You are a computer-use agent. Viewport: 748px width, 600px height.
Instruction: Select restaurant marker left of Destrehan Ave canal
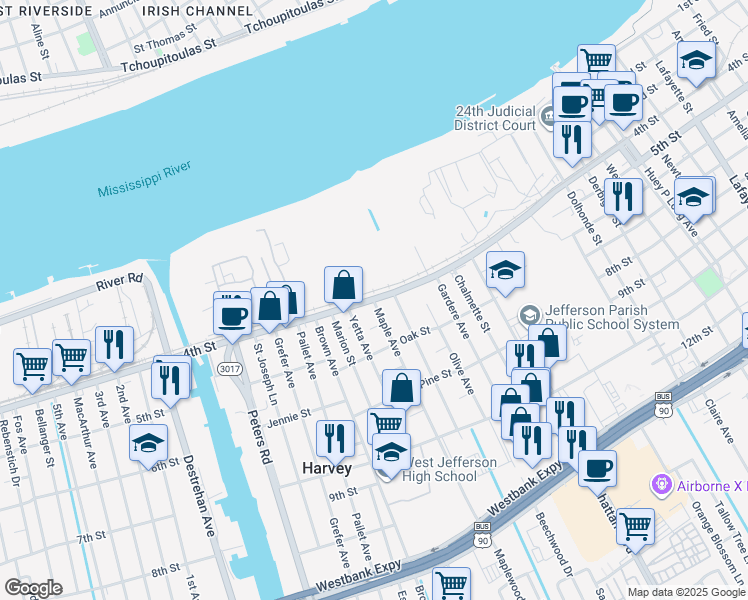[170, 383]
